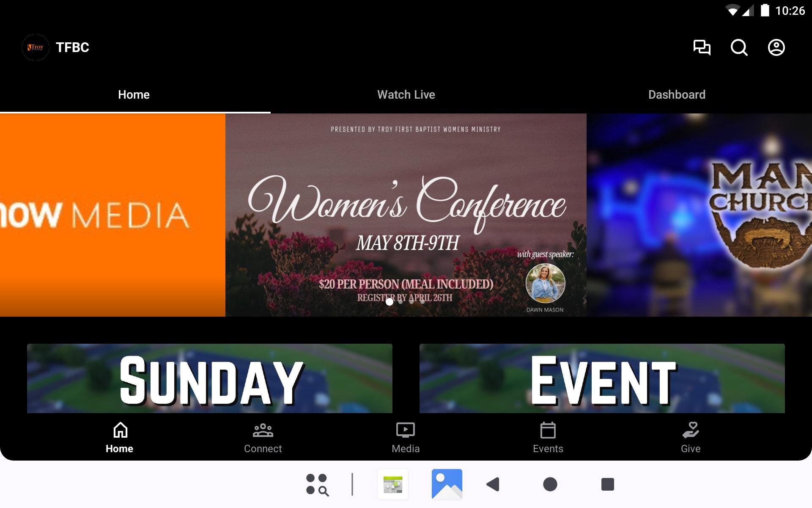
Task: Select the top Home tab
Action: pyautogui.click(x=134, y=94)
